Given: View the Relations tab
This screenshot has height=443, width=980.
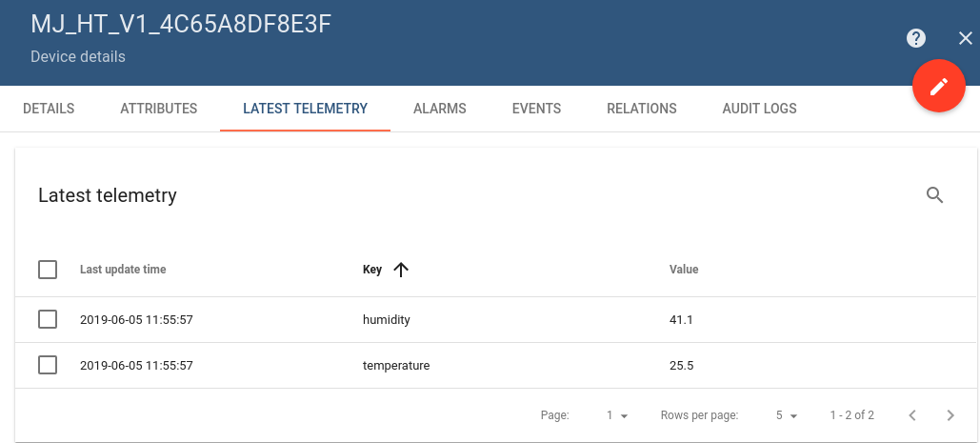Looking at the screenshot, I should [642, 109].
